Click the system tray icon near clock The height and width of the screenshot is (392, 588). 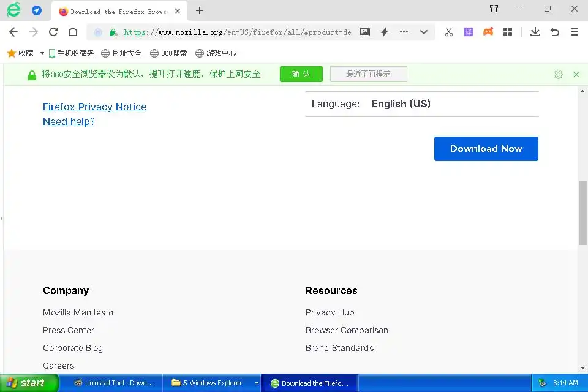pos(542,383)
